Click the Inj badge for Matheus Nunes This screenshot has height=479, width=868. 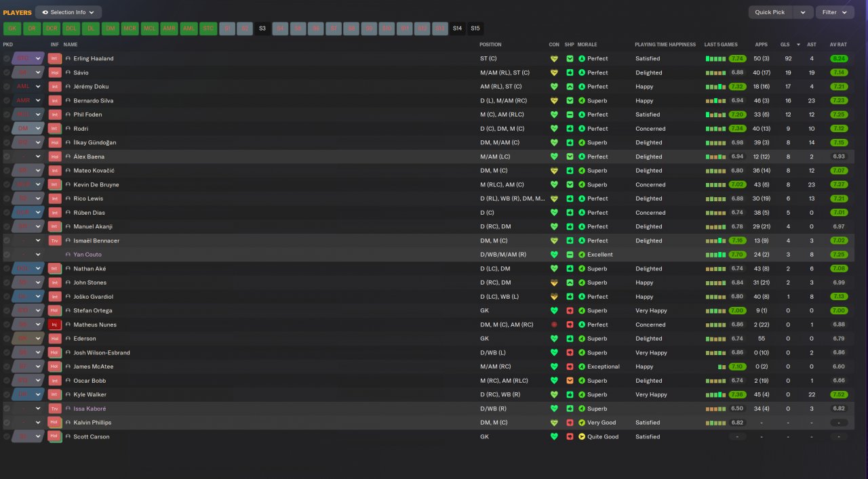pos(55,325)
